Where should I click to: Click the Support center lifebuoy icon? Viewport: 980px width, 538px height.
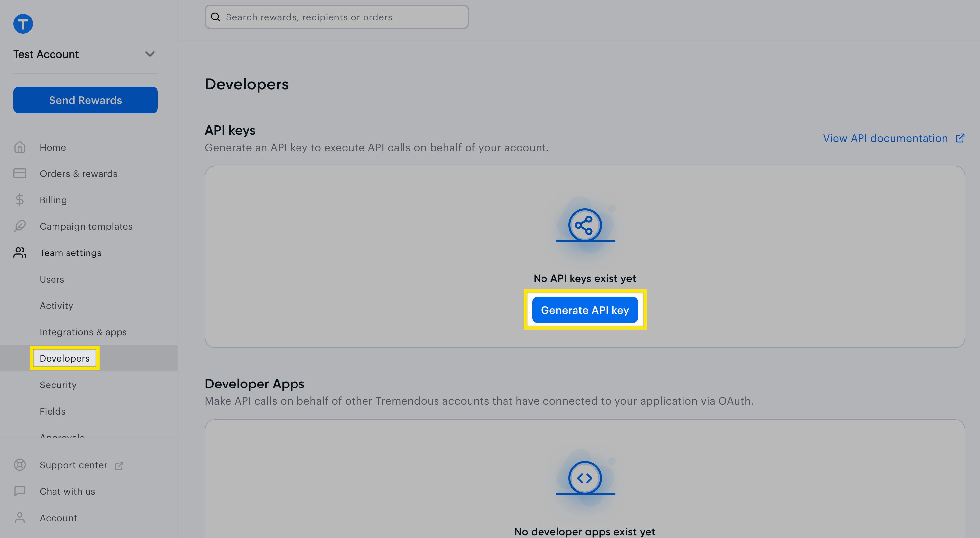pyautogui.click(x=20, y=465)
